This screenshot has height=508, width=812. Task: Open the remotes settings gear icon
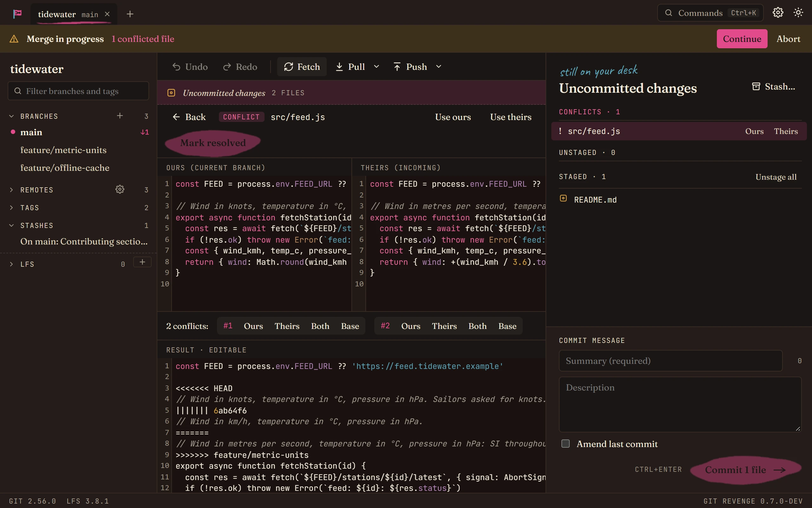coord(120,190)
